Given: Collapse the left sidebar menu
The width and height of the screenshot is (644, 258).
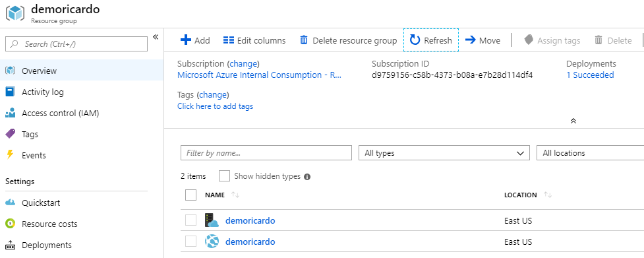Looking at the screenshot, I should click(x=156, y=37).
